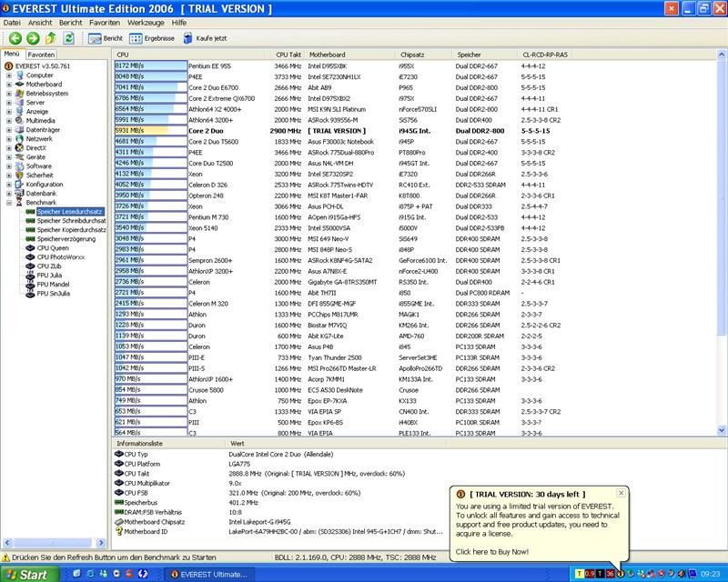Expand the Datenbank tree node
This screenshot has height=582, width=728.
[x=9, y=194]
